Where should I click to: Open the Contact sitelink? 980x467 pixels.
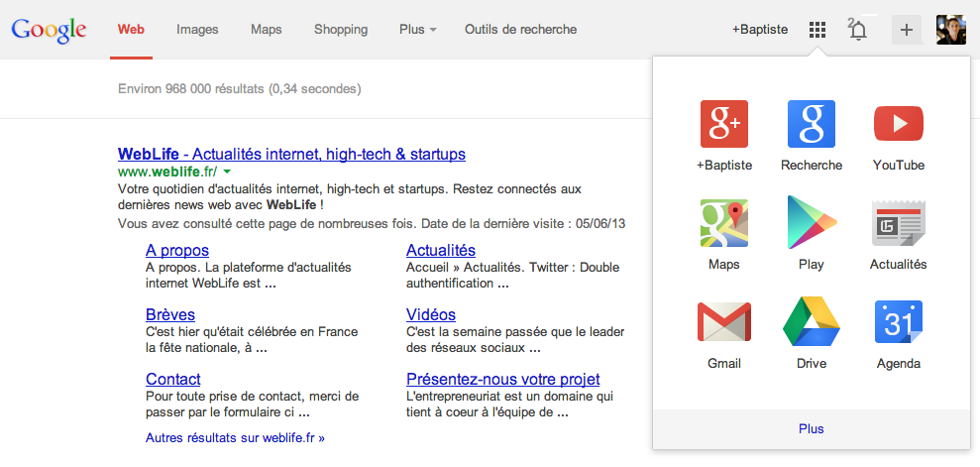[173, 379]
